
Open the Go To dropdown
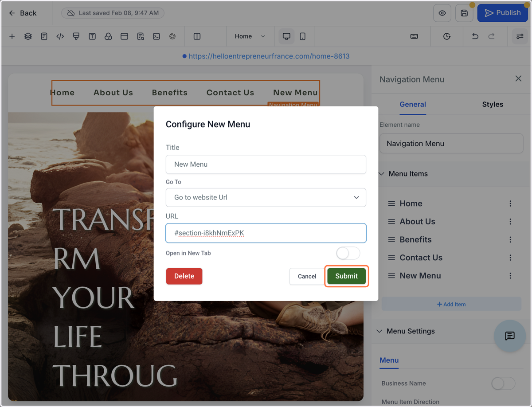click(266, 197)
